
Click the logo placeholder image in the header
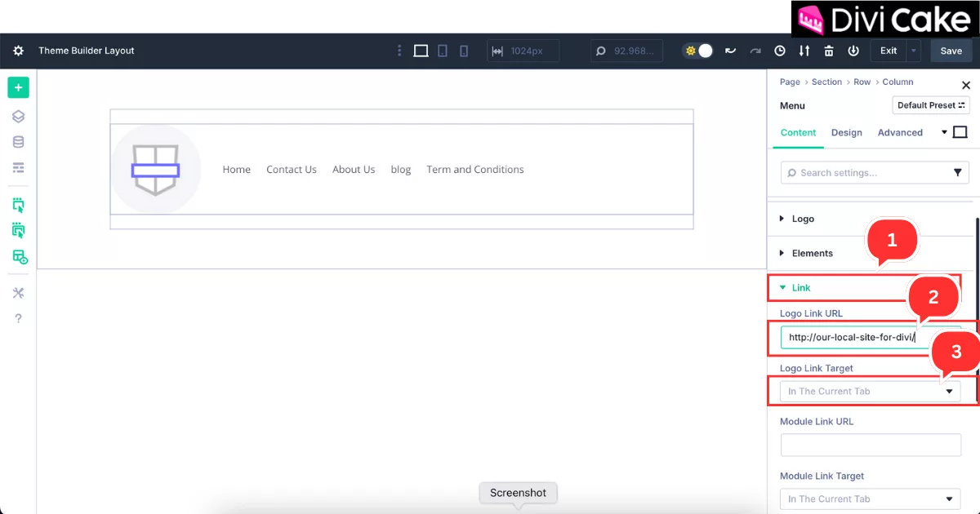(x=156, y=170)
